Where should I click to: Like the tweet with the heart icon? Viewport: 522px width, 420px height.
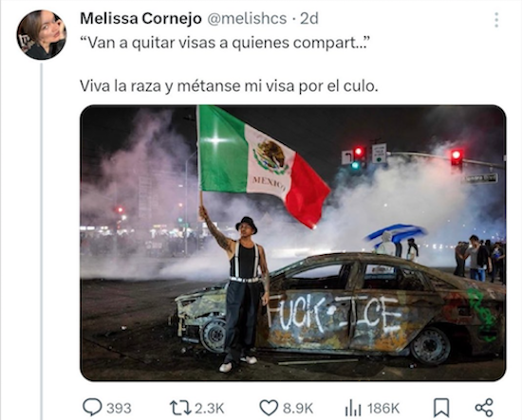click(269, 408)
